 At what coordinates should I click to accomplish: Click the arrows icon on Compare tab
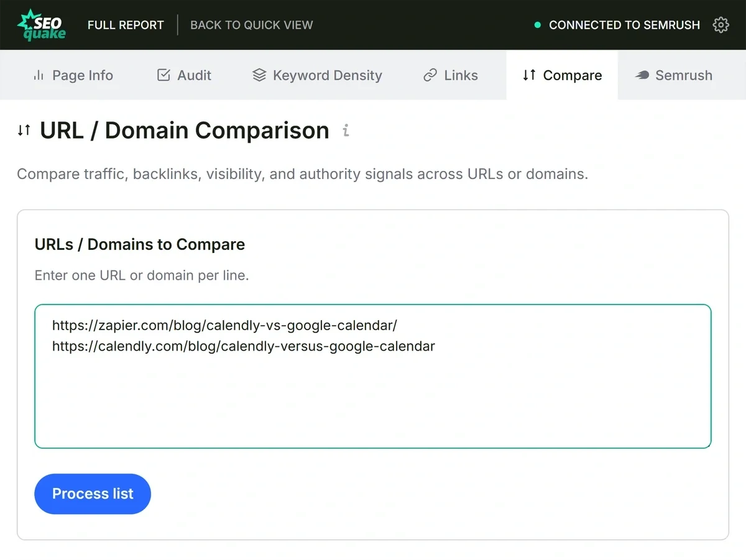(529, 75)
